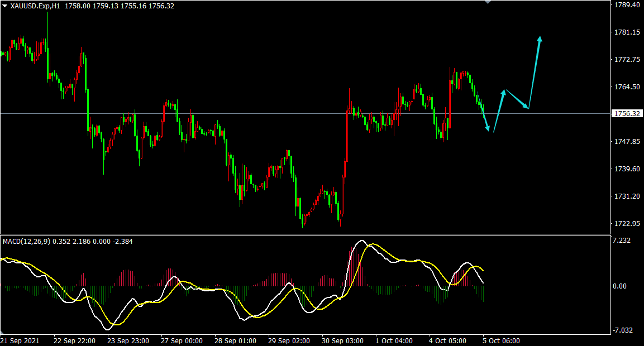The image size is (644, 346).
Task: Click the 7.232 MACD scale value
Action: 622,241
